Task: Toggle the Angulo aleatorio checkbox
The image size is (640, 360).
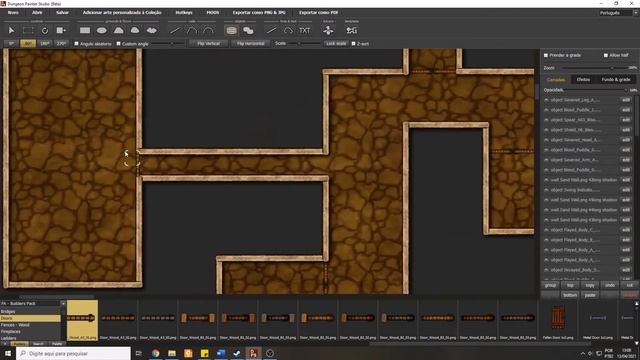Action: pyautogui.click(x=76, y=44)
